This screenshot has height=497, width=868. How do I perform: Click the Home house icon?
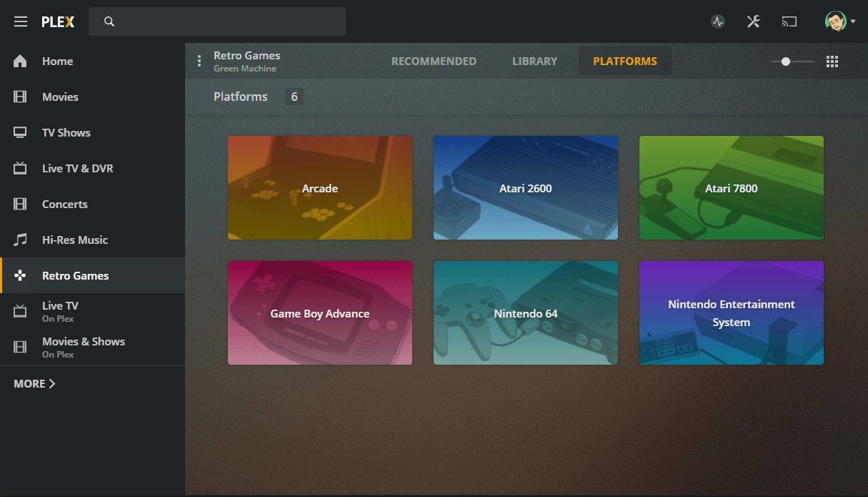coord(20,61)
